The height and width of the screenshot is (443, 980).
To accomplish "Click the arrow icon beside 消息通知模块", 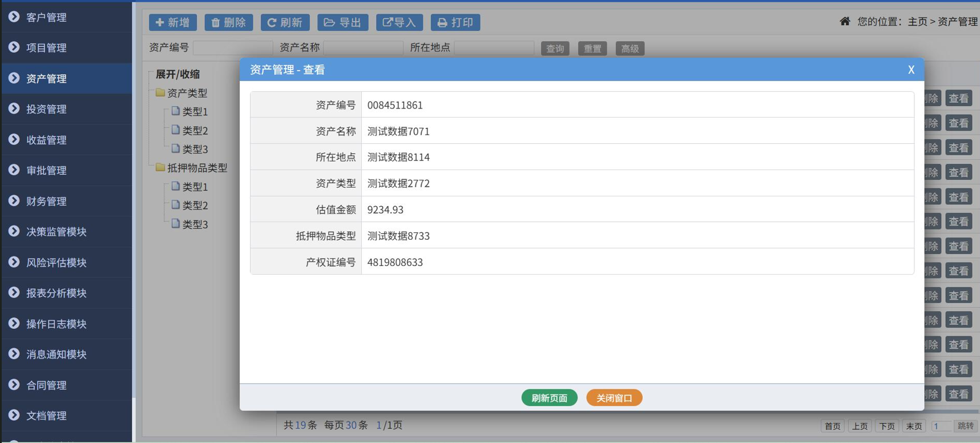I will click(x=14, y=354).
